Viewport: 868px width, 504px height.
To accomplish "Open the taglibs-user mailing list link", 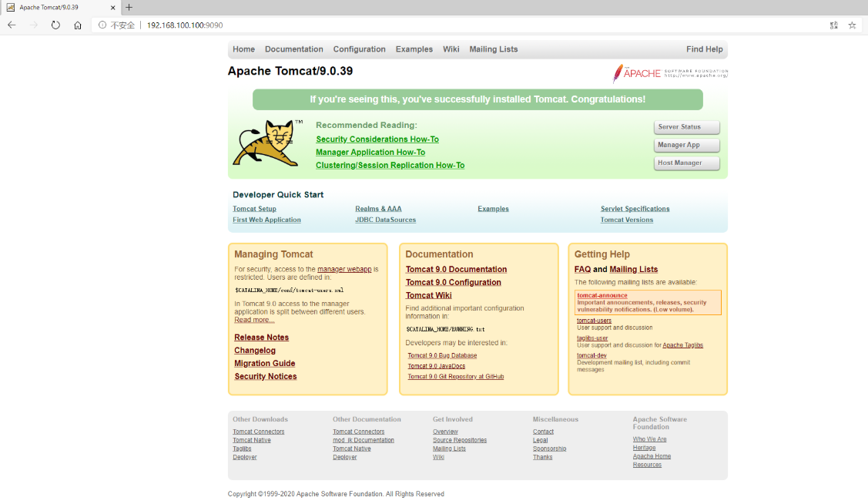I will pyautogui.click(x=592, y=338).
